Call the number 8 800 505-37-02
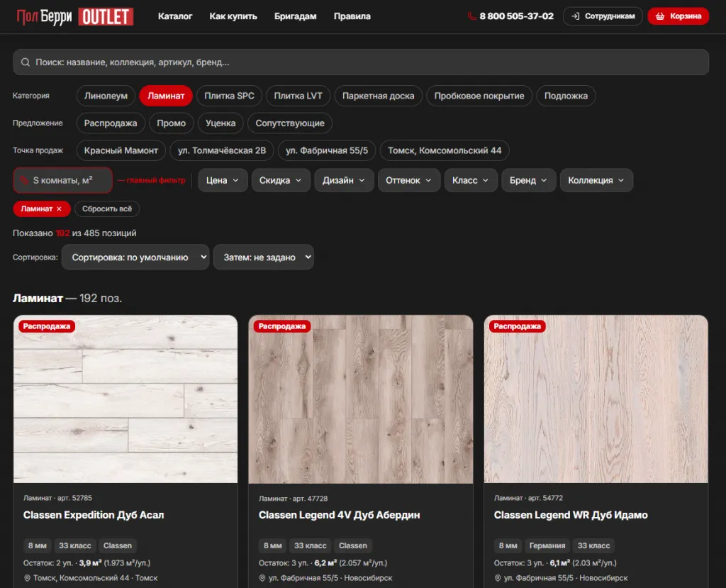The image size is (726, 588). [x=516, y=16]
